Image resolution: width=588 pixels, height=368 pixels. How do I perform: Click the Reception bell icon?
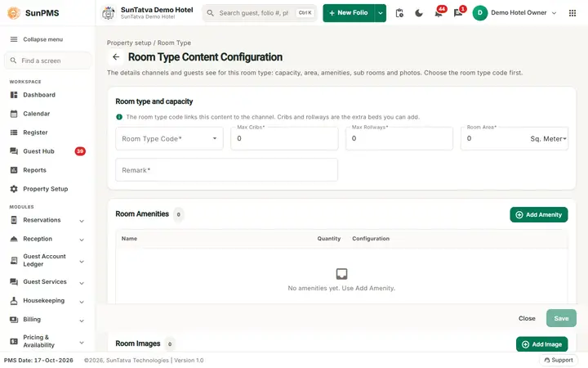tap(14, 239)
